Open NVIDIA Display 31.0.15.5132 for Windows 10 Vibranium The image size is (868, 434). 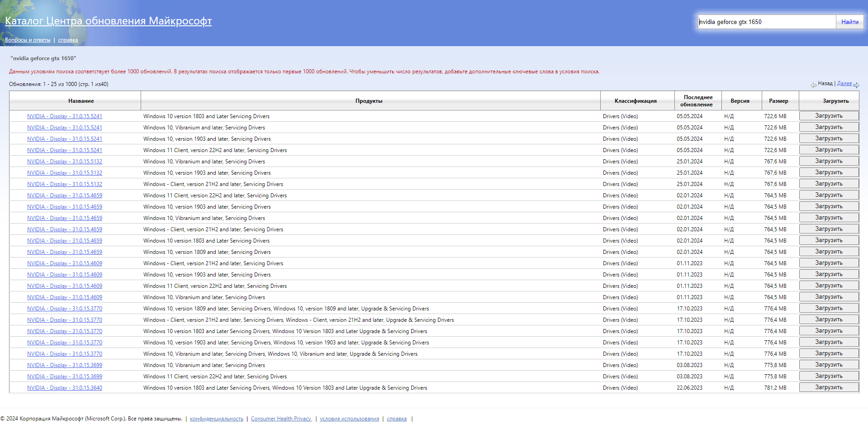65,162
